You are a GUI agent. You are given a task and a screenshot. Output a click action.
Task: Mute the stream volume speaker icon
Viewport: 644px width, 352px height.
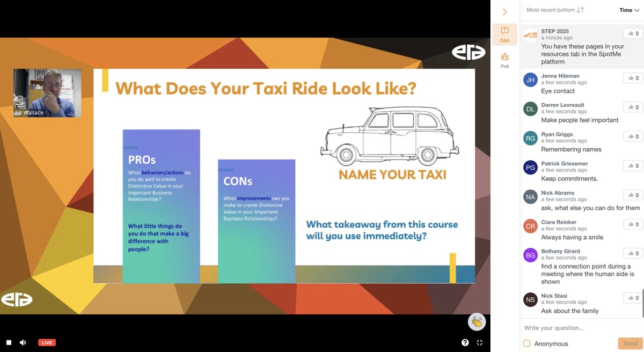click(x=23, y=342)
